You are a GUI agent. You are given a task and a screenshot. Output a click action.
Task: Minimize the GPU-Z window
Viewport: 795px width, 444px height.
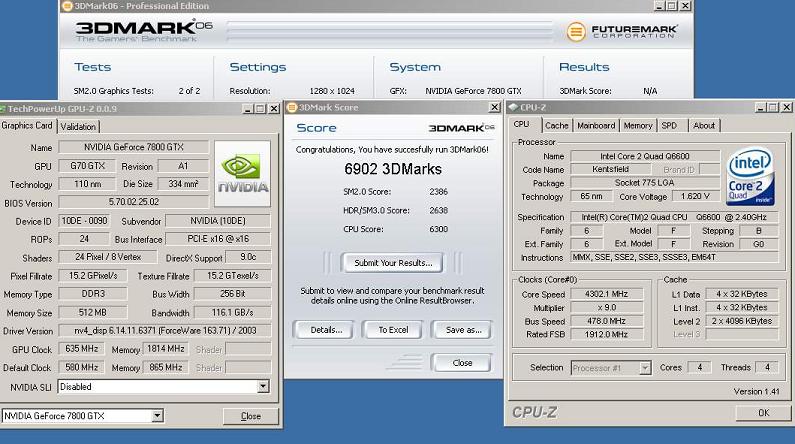[x=248, y=108]
